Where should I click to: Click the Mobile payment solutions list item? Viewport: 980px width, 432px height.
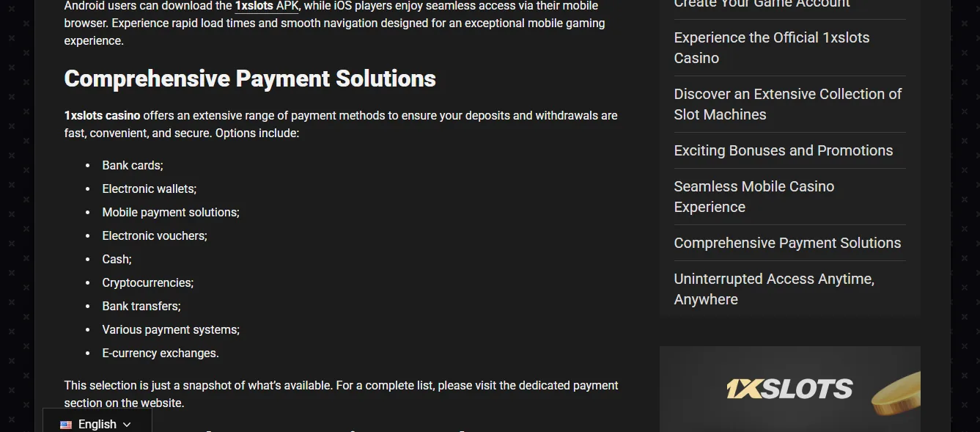171,213
